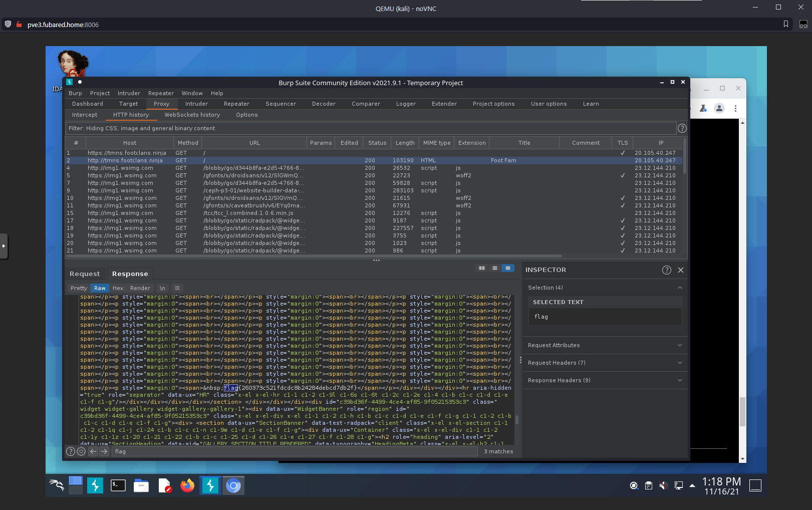Screen dimensions: 812x510
Task: Show desktop workspace icon in taskbar
Action: coord(76,485)
